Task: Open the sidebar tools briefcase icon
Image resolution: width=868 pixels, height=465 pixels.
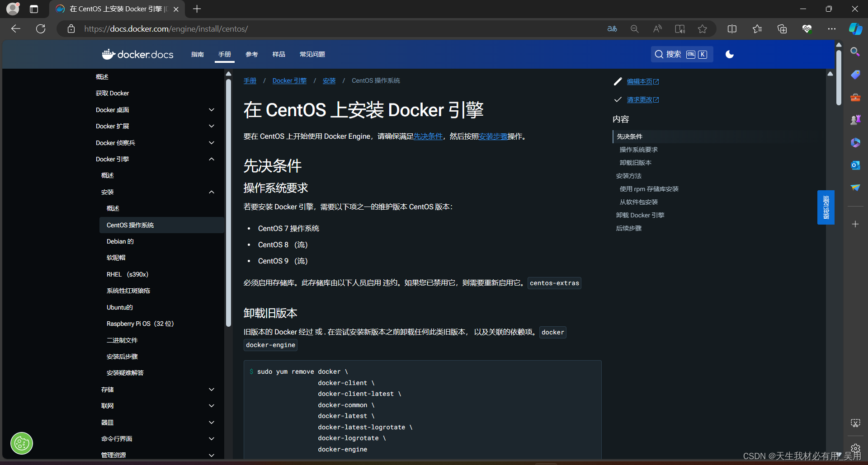Action: point(855,97)
